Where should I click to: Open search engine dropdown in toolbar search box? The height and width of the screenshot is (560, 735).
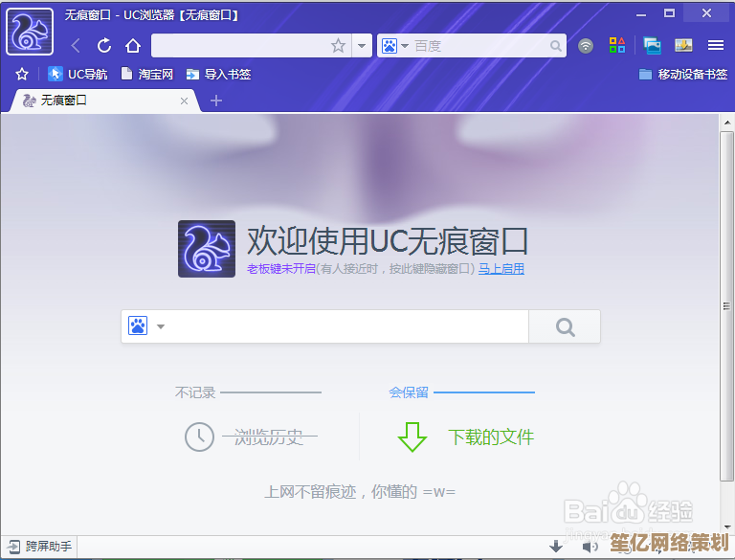[x=394, y=45]
